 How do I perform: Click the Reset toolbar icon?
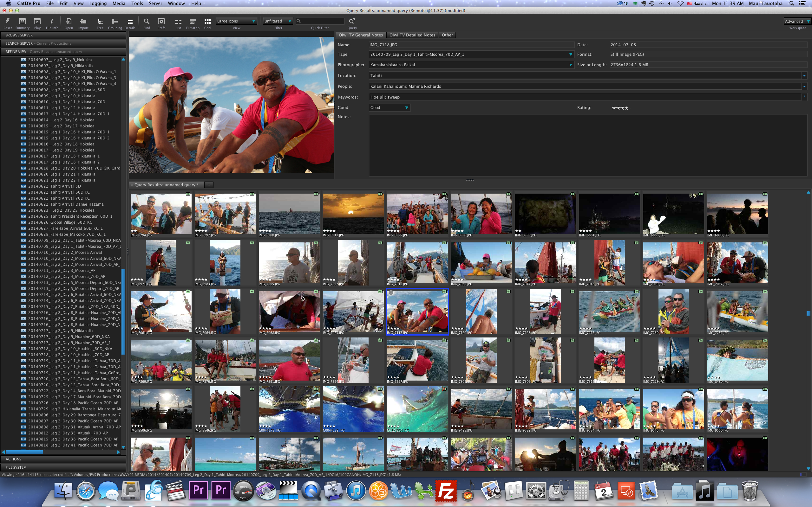[x=7, y=22]
